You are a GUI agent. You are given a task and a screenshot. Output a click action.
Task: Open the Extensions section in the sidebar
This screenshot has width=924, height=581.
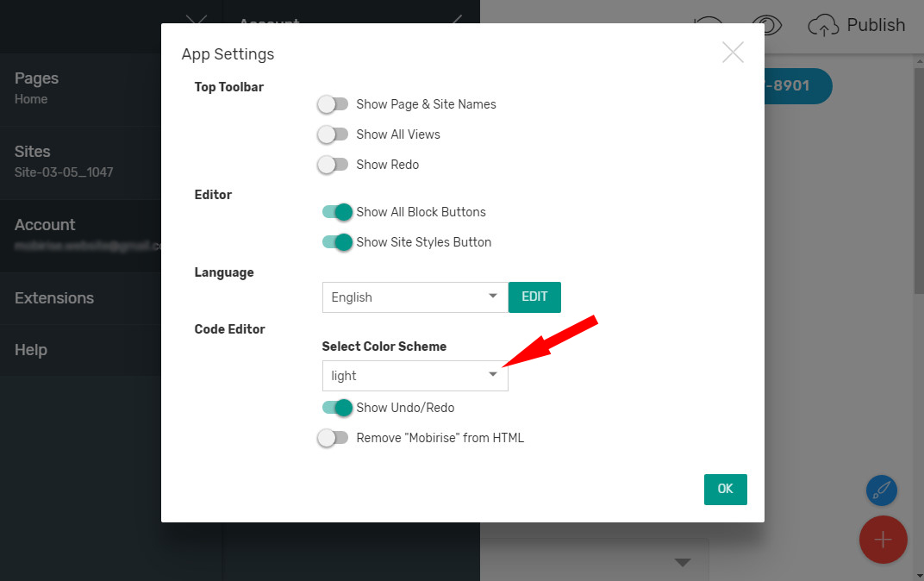[x=53, y=297]
